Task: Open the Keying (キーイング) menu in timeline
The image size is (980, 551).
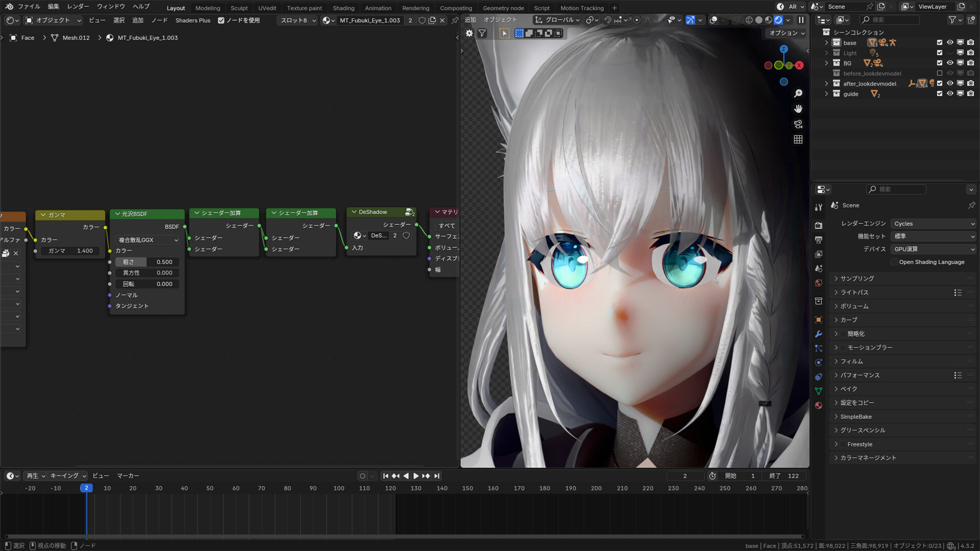Action: pyautogui.click(x=68, y=475)
